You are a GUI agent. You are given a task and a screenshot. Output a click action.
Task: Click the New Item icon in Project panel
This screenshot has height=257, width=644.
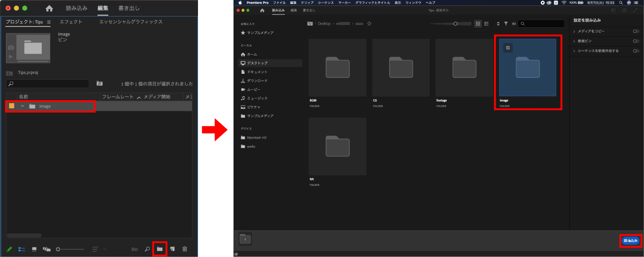(172, 249)
